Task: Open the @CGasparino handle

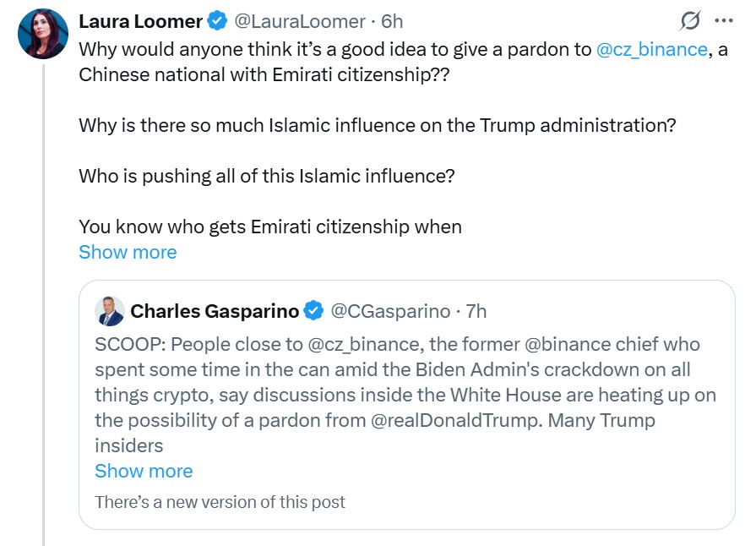Action: coord(389,311)
